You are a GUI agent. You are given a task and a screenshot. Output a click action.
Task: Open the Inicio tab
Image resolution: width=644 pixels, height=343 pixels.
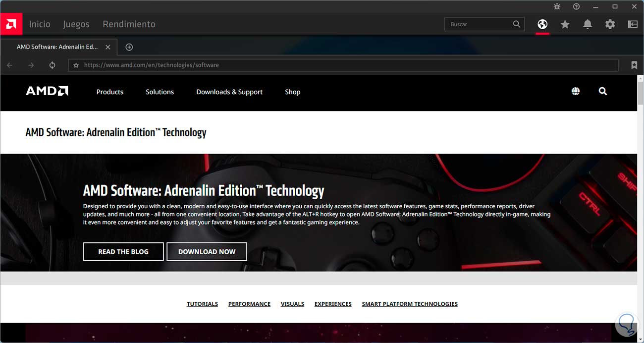tap(40, 24)
